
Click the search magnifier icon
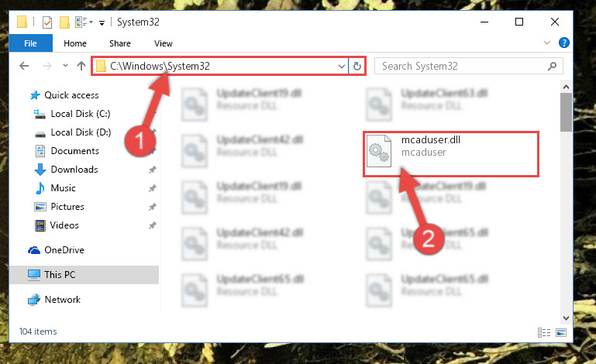click(x=552, y=66)
